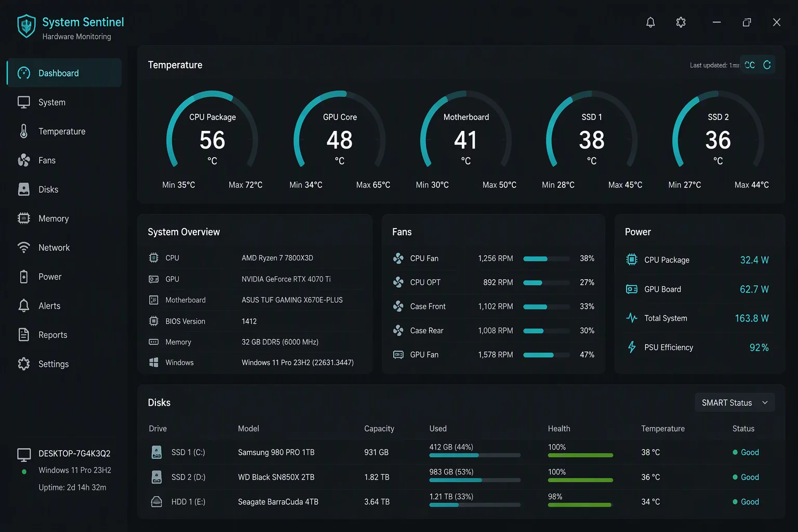Viewport: 798px width, 532px height.
Task: Click the Windows logo in System Overview
Action: [154, 363]
